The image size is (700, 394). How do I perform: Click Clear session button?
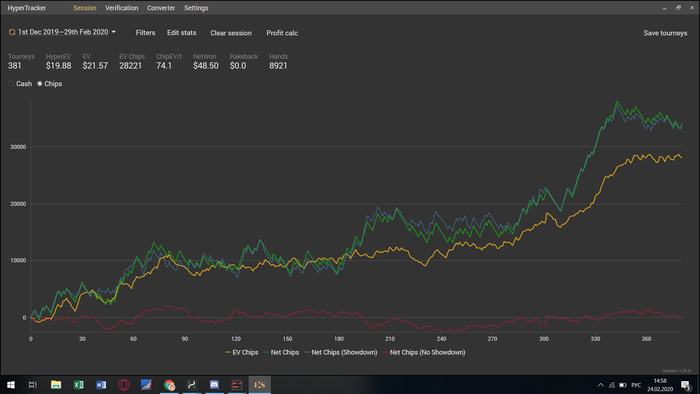(x=231, y=33)
